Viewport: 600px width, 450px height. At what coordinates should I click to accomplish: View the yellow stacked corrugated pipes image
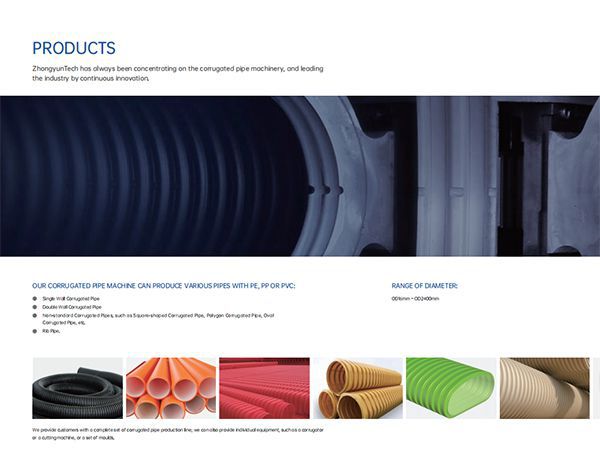click(x=358, y=388)
